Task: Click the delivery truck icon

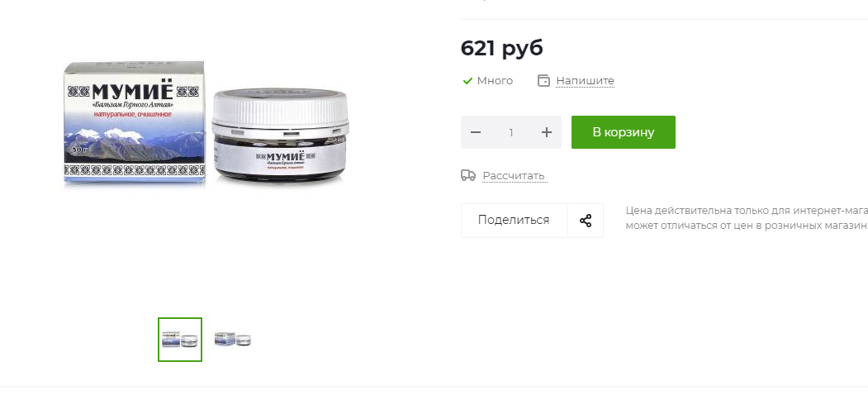Action: [x=467, y=175]
